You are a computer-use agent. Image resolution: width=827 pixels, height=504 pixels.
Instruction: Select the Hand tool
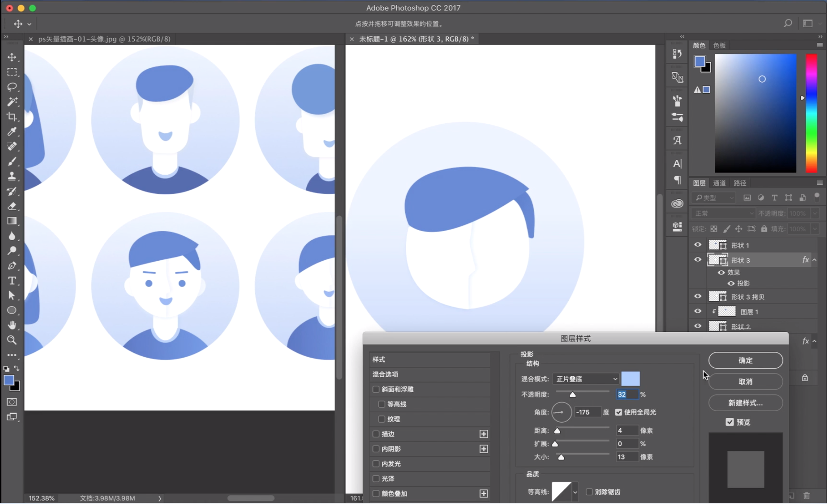coord(12,325)
